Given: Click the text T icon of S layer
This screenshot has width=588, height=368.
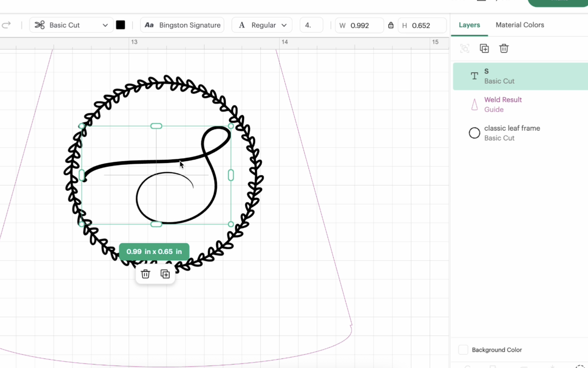Looking at the screenshot, I should coord(474,76).
